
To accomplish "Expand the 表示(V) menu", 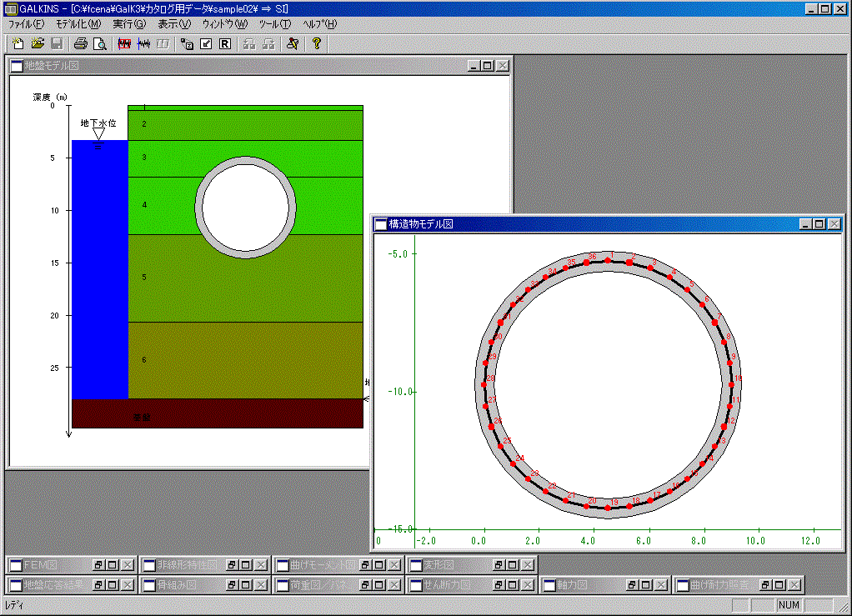I will click(x=174, y=24).
